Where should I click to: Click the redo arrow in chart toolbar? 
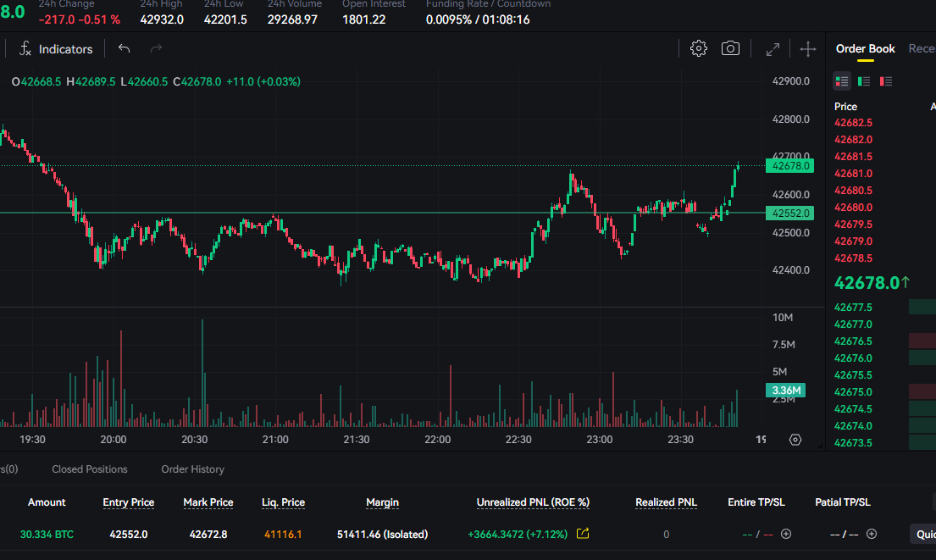tap(156, 49)
